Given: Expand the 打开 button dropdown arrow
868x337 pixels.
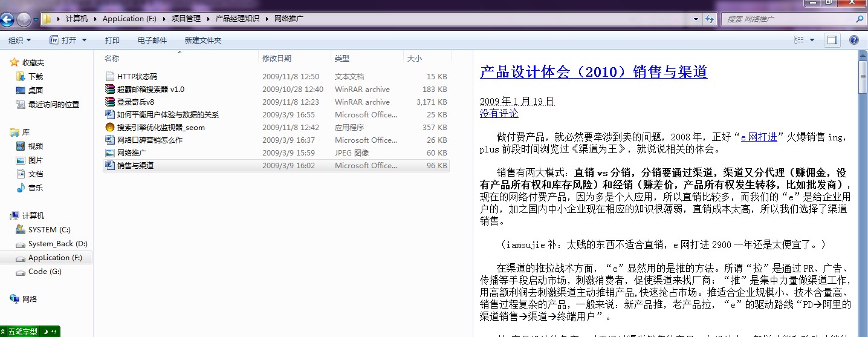Looking at the screenshot, I should [x=84, y=41].
